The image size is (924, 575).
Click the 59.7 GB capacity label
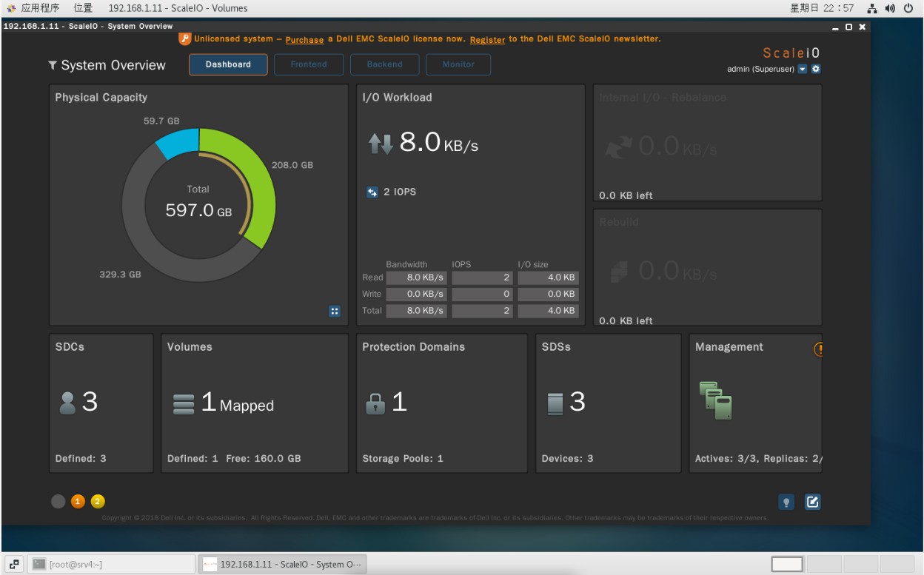(161, 121)
